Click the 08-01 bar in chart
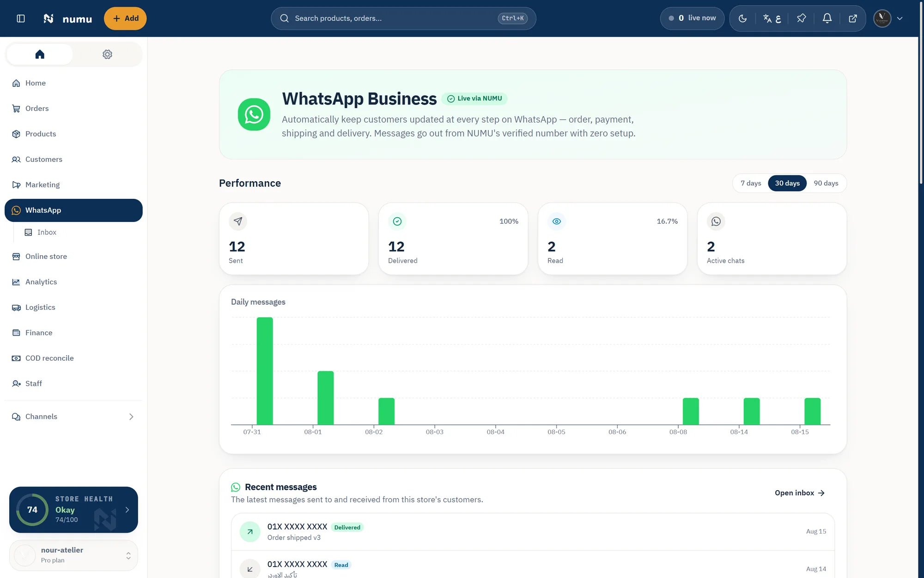The width and height of the screenshot is (924, 578). [x=326, y=398]
